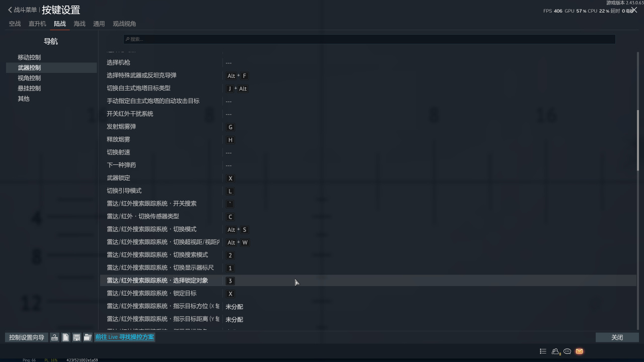Open the glowing orange mail icon
The height and width of the screenshot is (362, 644).
pos(579,351)
